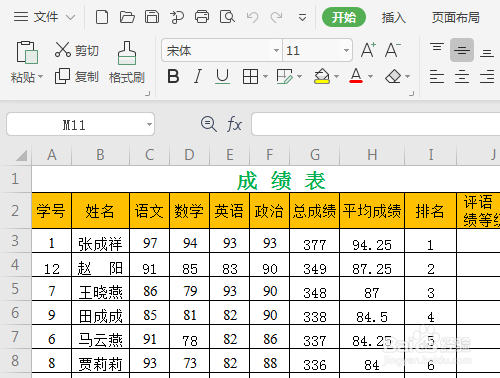This screenshot has height=378, width=500.
Task: Apply the red font color
Action: [356, 76]
